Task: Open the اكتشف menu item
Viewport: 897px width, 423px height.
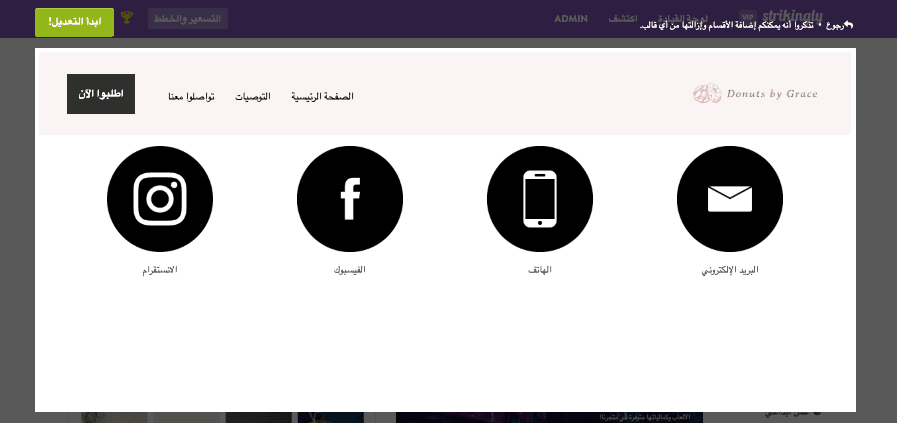Action: tap(622, 19)
